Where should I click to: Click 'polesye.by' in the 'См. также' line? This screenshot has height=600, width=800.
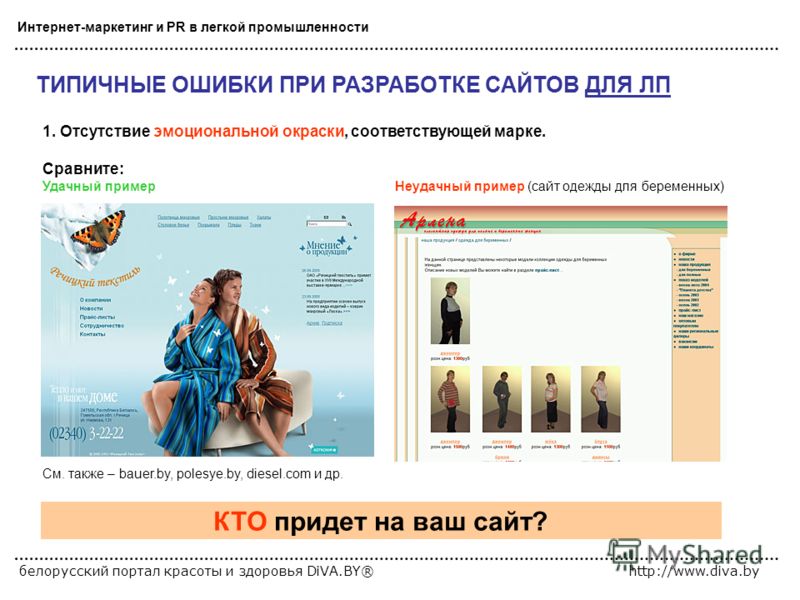click(208, 474)
